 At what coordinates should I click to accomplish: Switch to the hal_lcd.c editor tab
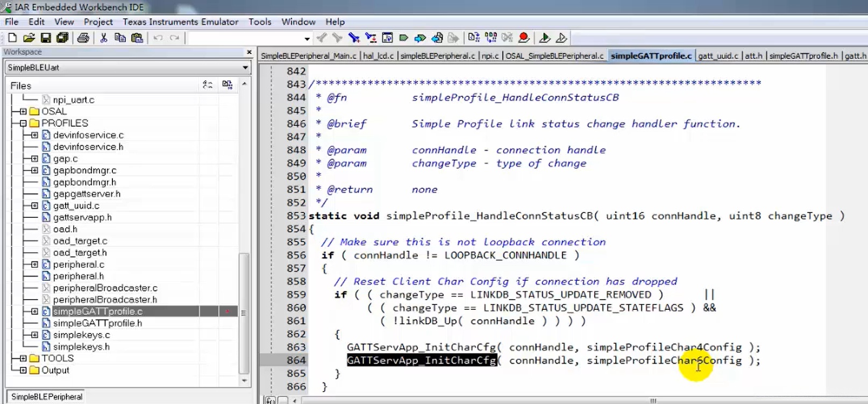click(379, 56)
